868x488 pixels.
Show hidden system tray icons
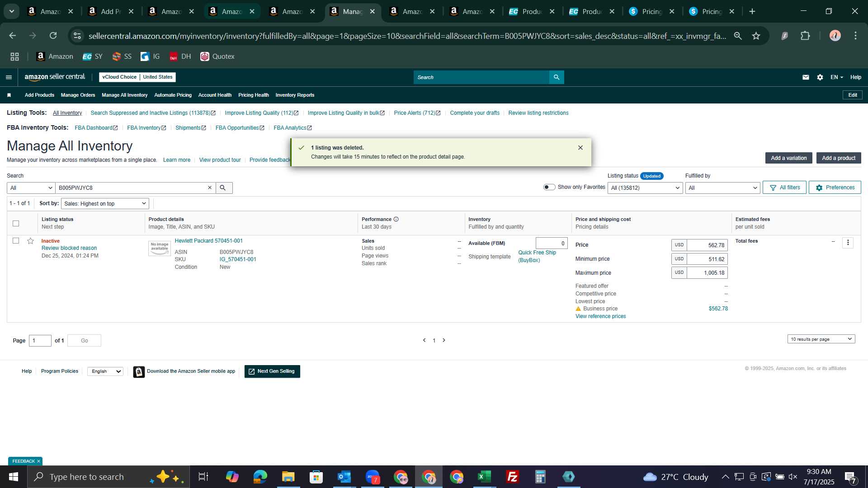(725, 477)
